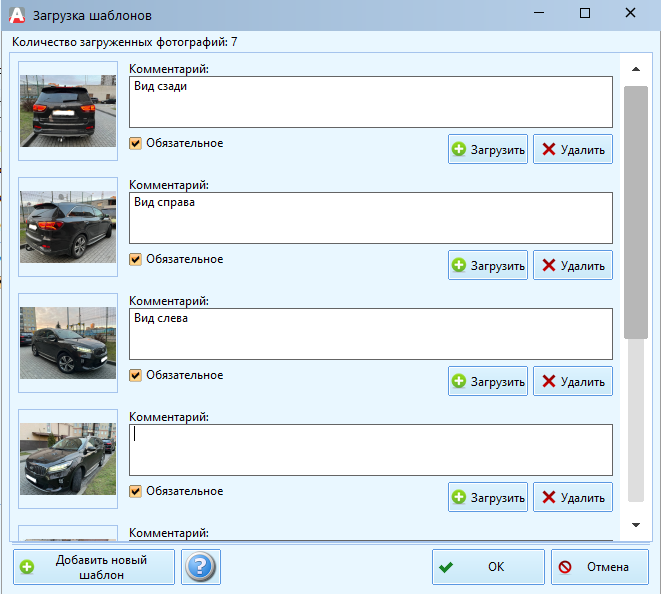Maximize the Загрузка шаблонов window
This screenshot has height=594, width=661.
tap(585, 13)
